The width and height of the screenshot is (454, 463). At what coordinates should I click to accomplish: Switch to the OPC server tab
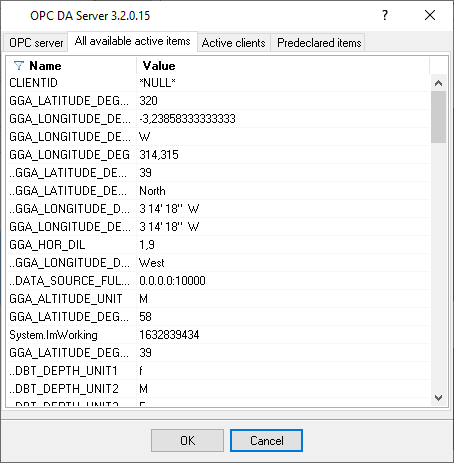36,43
